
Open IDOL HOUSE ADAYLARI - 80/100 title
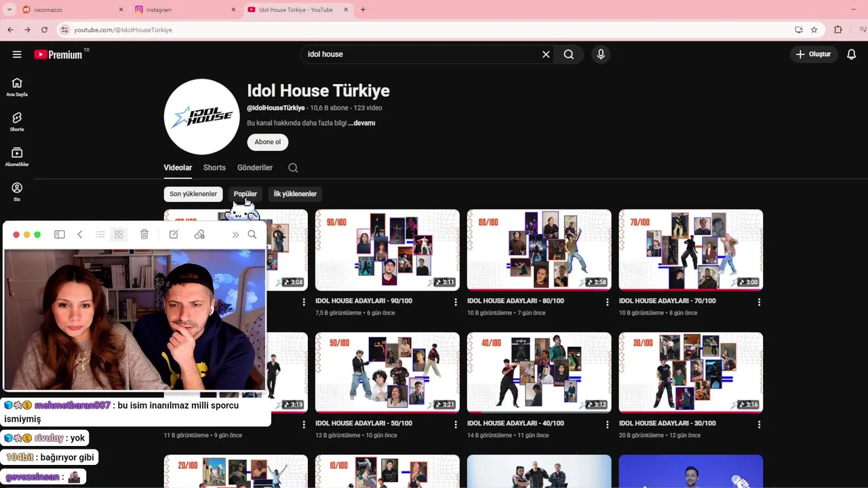[x=515, y=301]
